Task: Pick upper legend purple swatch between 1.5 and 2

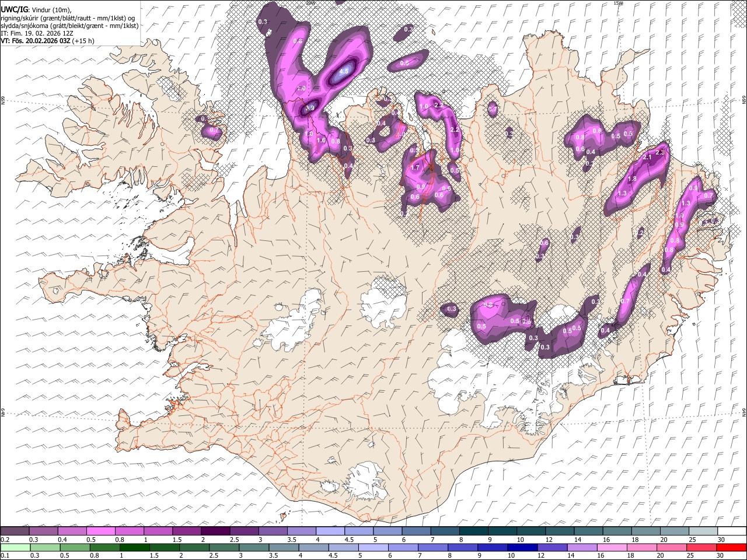Action: [186, 531]
